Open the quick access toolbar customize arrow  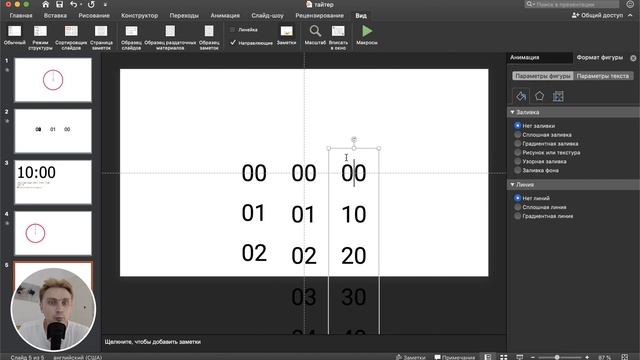[105, 5]
